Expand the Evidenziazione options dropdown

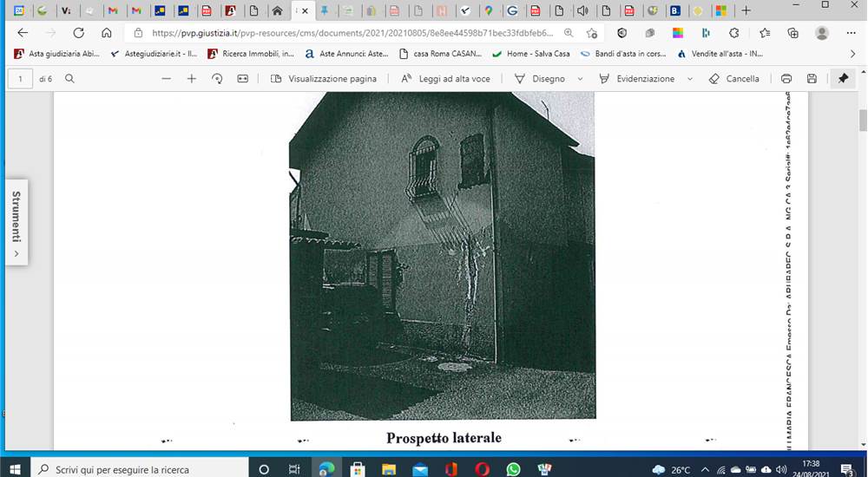(690, 79)
